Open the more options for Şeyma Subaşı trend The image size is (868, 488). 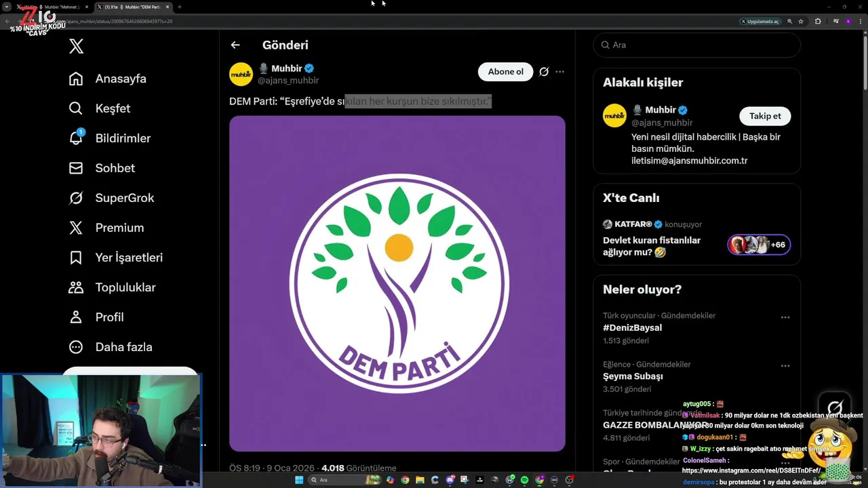pos(785,365)
